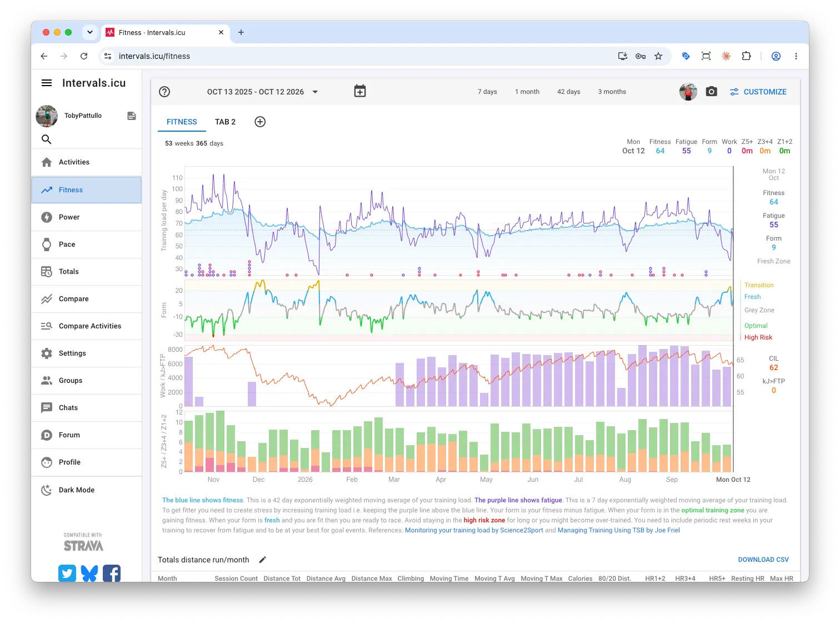Click DOWNLOAD CSV link
The height and width of the screenshot is (623, 840).
(x=763, y=560)
